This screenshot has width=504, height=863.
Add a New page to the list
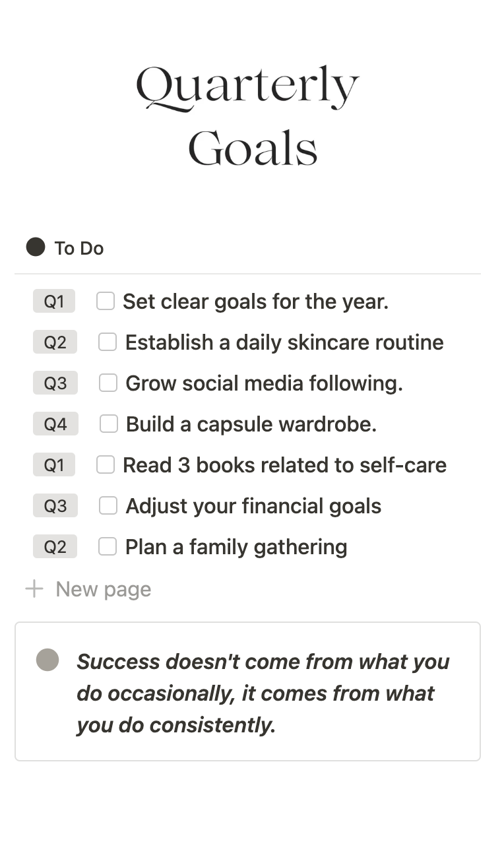coord(103,589)
